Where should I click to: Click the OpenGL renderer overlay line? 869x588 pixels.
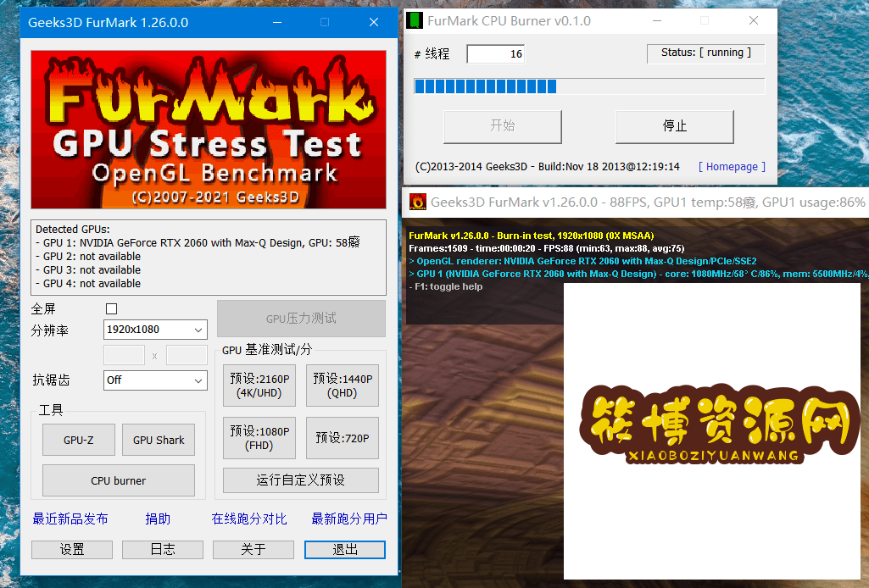click(582, 261)
